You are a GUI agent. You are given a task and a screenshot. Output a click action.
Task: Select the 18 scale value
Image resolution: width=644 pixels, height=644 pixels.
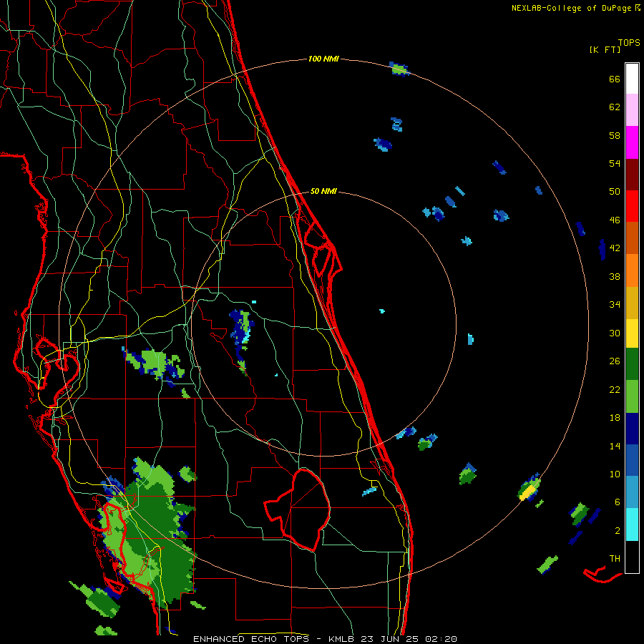615,418
